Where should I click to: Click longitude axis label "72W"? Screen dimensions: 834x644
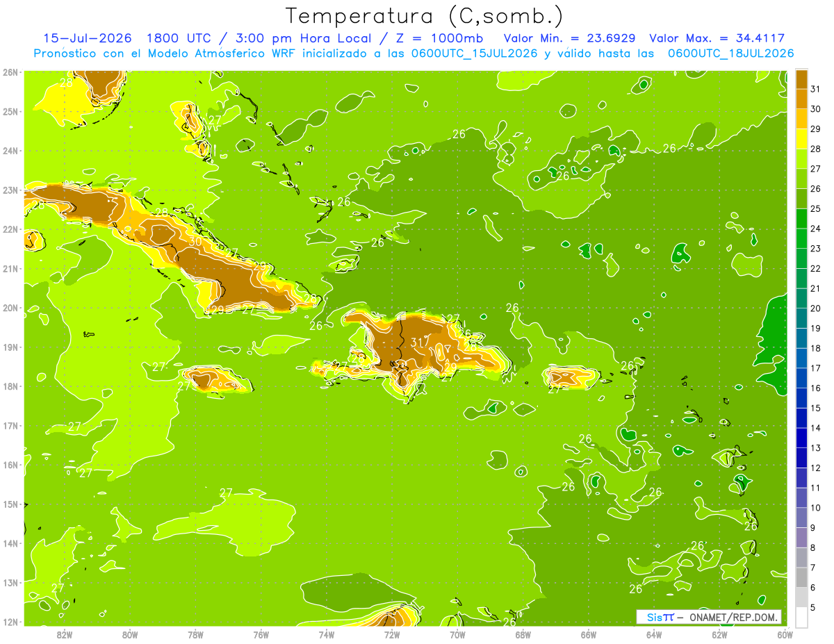pos(392,634)
